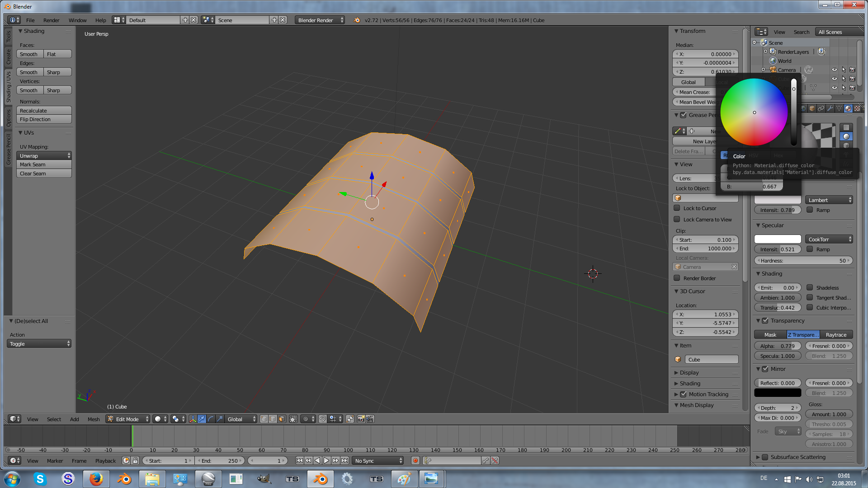Click the auto keyframe record button

click(x=415, y=461)
